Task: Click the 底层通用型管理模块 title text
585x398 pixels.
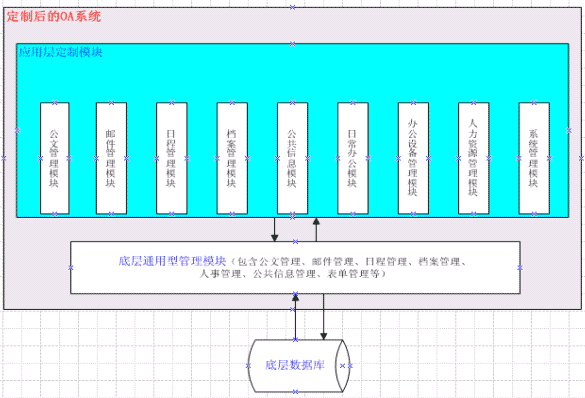Action: [x=172, y=261]
